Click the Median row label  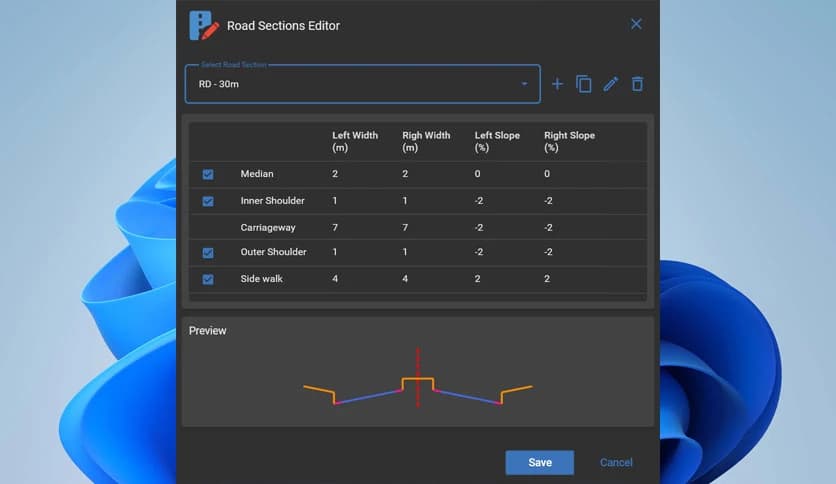257,174
